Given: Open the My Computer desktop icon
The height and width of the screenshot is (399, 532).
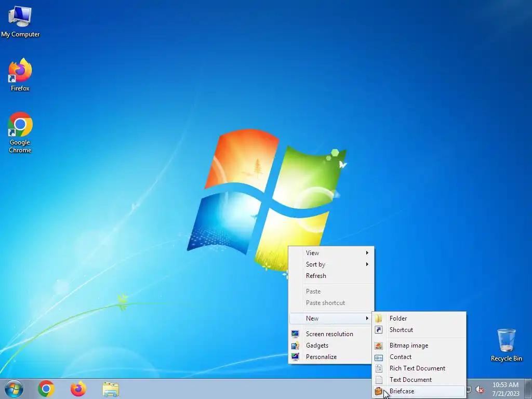Looking at the screenshot, I should coord(20,21).
